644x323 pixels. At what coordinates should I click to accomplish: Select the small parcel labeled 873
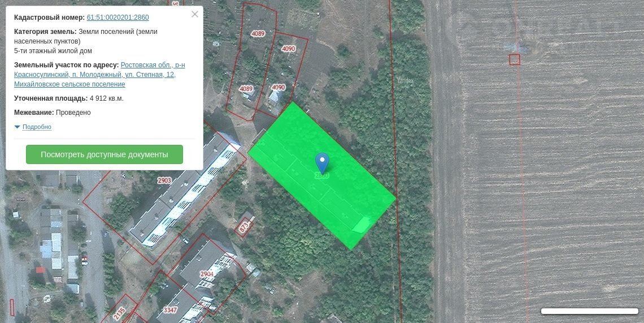pyautogui.click(x=244, y=226)
